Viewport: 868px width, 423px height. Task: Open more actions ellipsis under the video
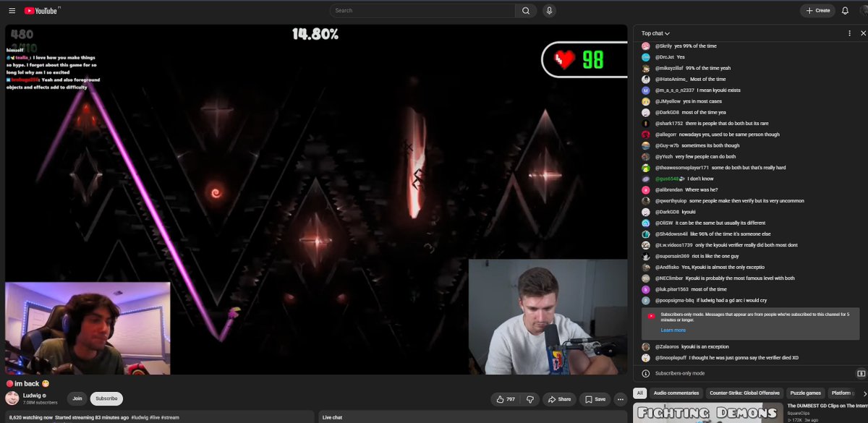click(x=620, y=399)
